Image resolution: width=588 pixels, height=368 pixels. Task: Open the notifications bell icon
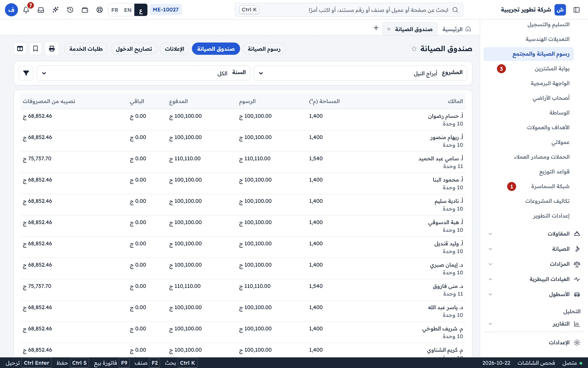point(26,10)
